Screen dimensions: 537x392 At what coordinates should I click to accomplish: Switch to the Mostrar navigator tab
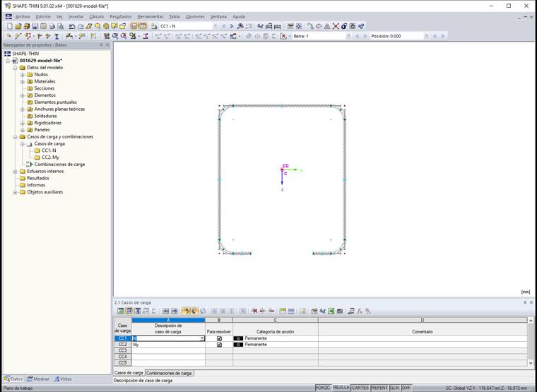tap(38, 379)
